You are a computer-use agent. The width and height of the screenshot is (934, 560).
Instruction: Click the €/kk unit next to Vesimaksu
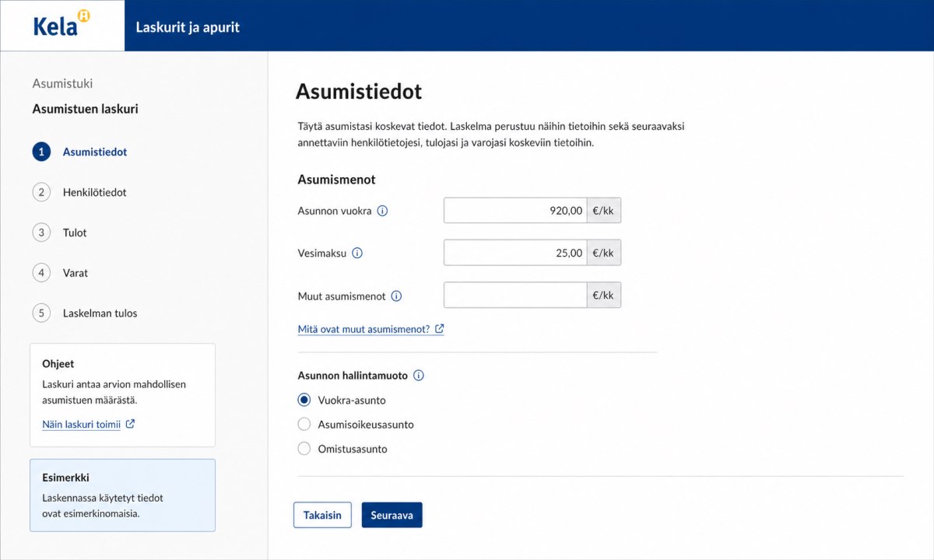603,253
